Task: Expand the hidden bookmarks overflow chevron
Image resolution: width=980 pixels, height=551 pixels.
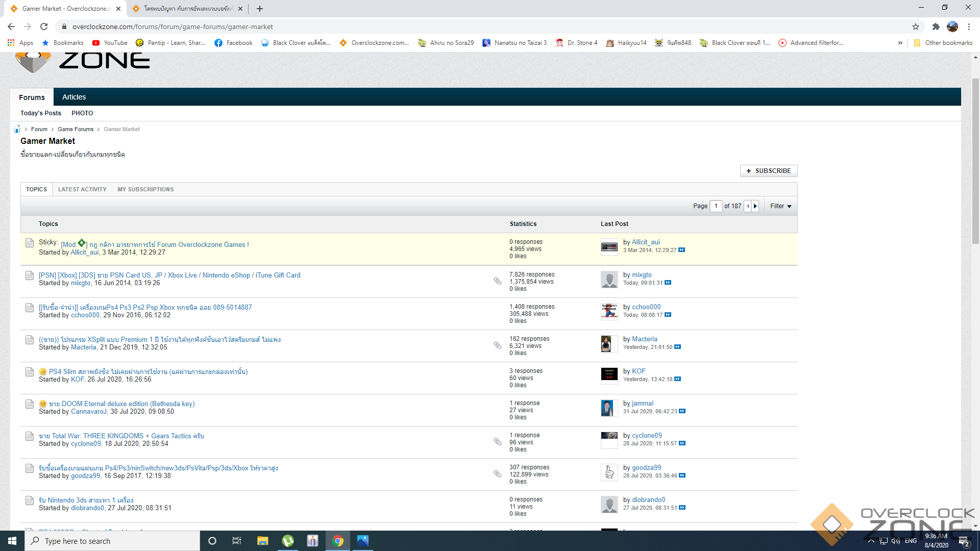Action: 900,43
